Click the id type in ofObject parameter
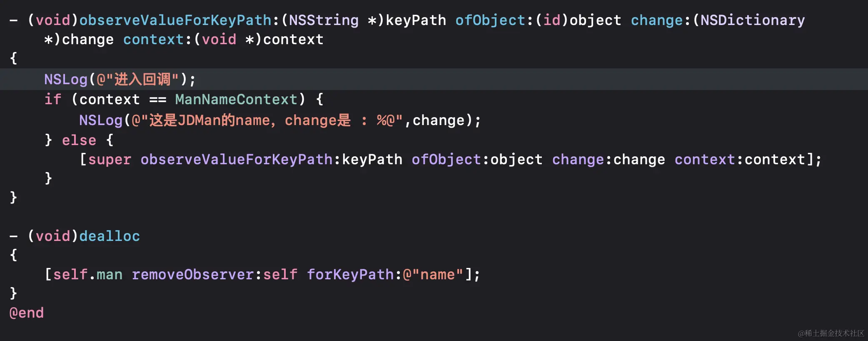This screenshot has width=868, height=341. tap(552, 20)
